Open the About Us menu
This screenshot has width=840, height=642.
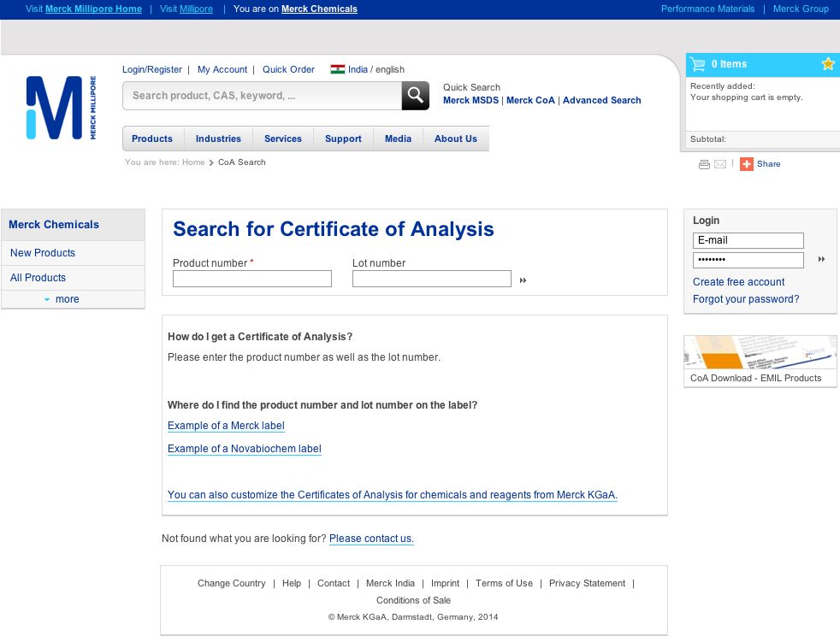pyautogui.click(x=456, y=138)
